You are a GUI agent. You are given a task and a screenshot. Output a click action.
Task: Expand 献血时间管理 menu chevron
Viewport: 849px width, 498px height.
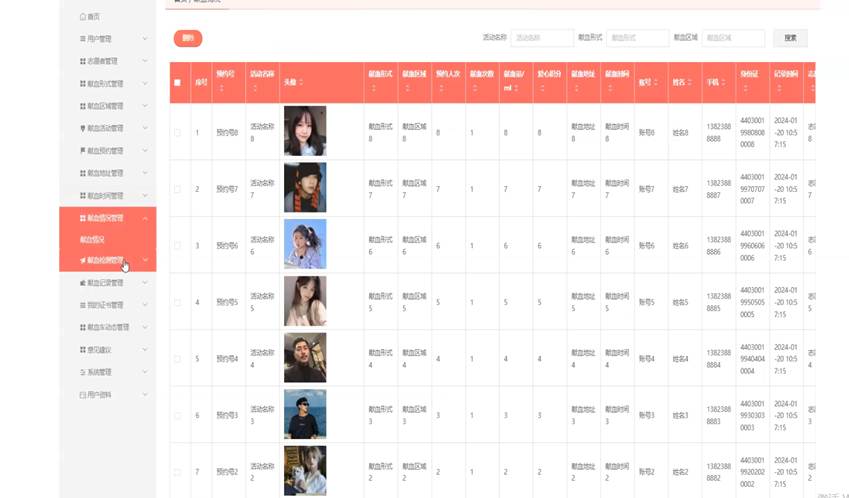click(145, 195)
